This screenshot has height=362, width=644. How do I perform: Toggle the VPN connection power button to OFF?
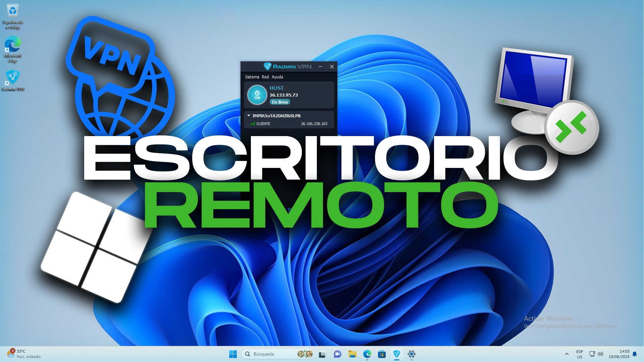pos(257,95)
